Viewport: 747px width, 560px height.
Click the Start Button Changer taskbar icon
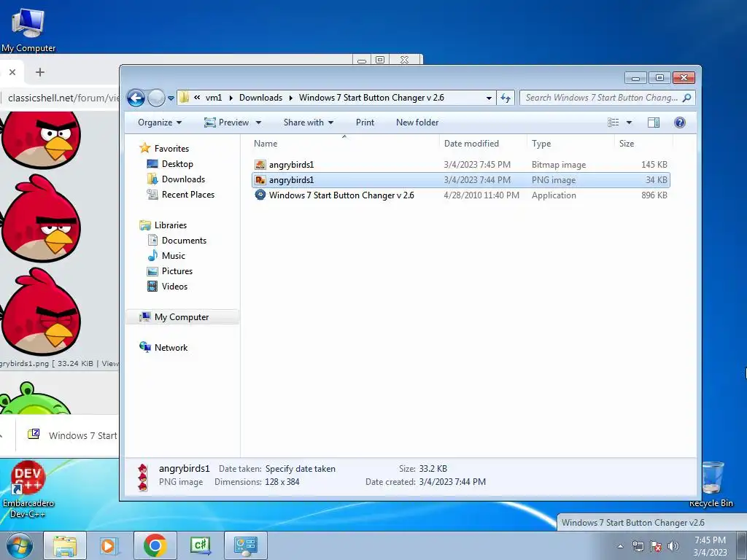coord(245,545)
